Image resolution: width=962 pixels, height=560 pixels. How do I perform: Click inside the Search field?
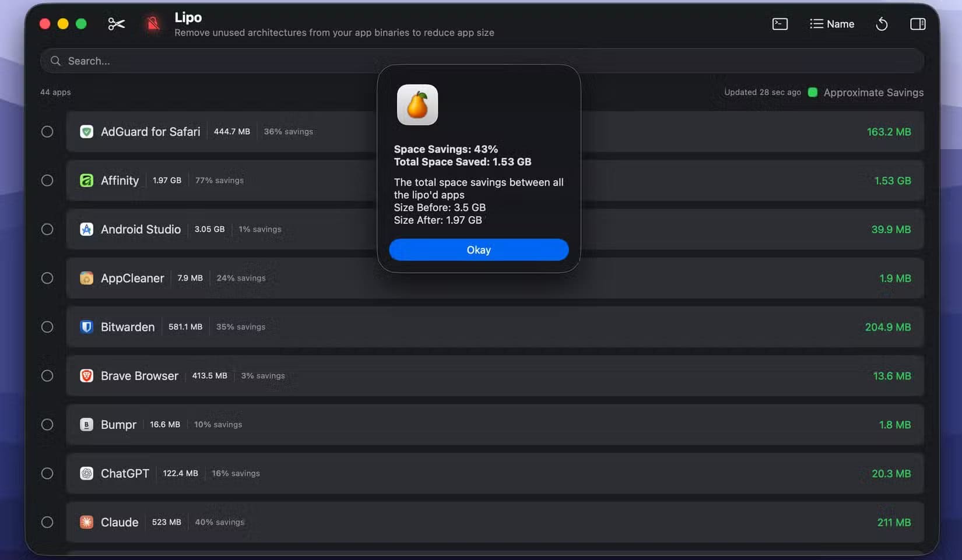point(233,61)
